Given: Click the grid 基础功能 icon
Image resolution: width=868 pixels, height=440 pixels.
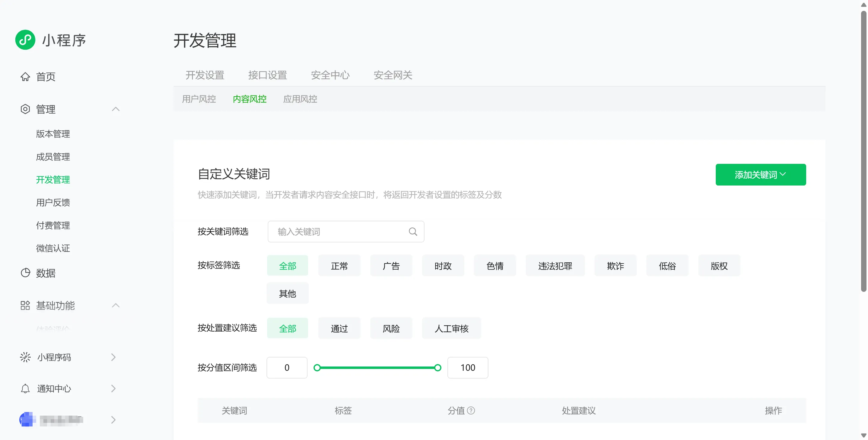Looking at the screenshot, I should click(25, 305).
